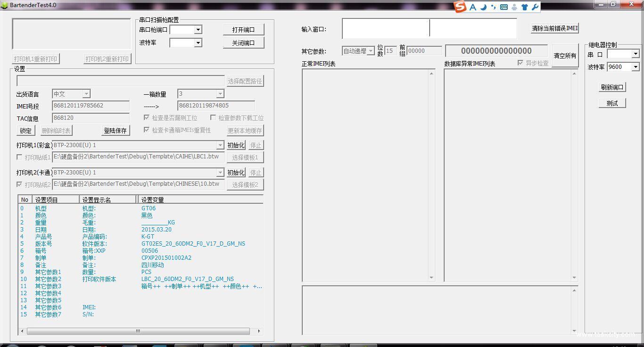The image size is (644, 347).
Task: Expand the 串口枪端口 dropdown
Action: [198, 30]
